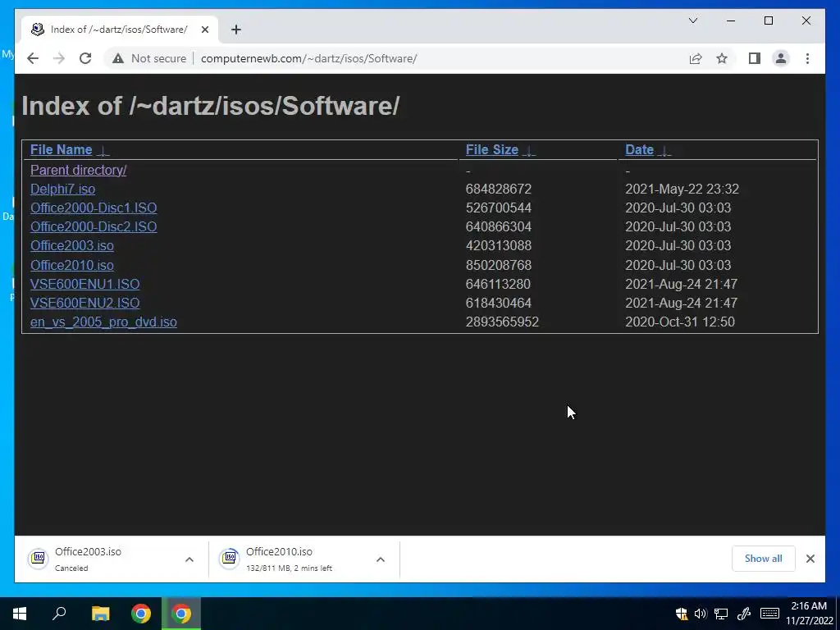
Task: Sort the listing by File Size
Action: pos(492,149)
